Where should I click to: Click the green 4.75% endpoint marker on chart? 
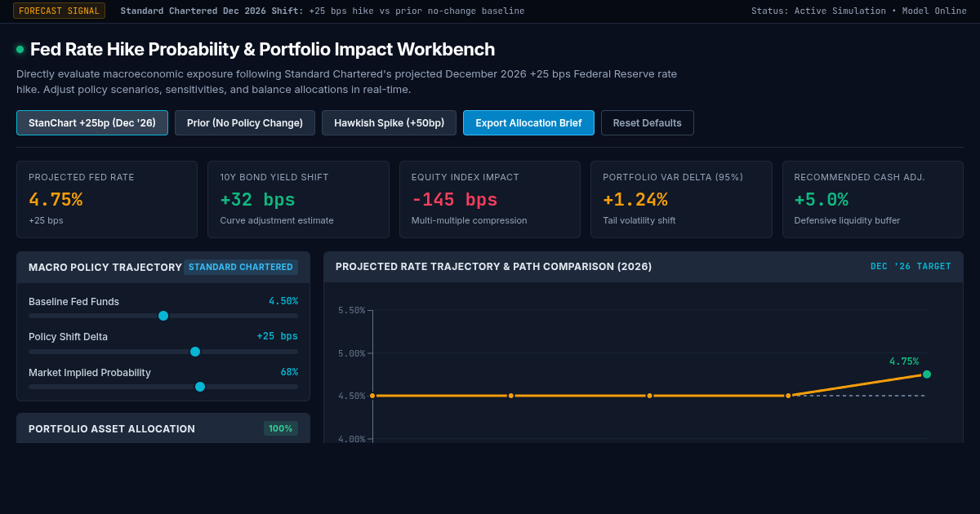pos(927,374)
